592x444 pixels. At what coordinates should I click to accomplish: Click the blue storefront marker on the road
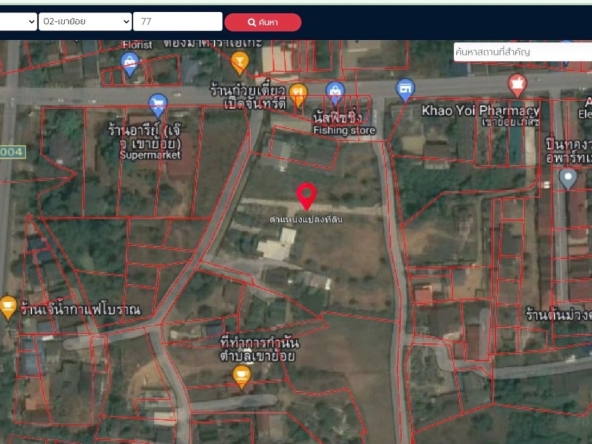405,90
